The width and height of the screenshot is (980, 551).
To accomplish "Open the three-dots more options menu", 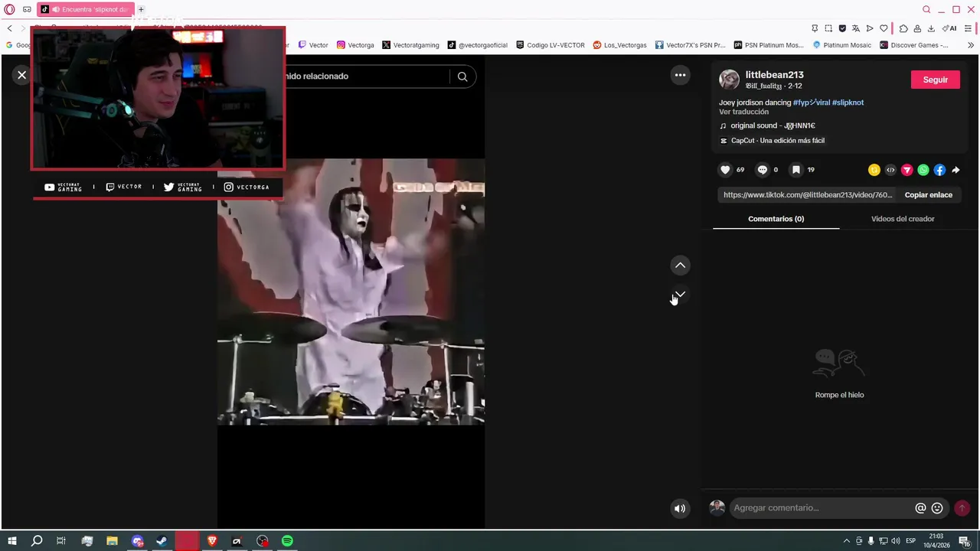I will [680, 75].
